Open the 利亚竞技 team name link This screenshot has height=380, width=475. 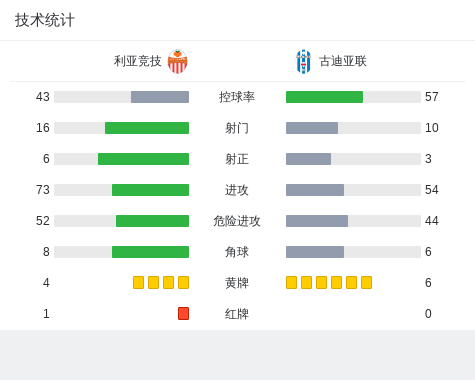point(137,61)
